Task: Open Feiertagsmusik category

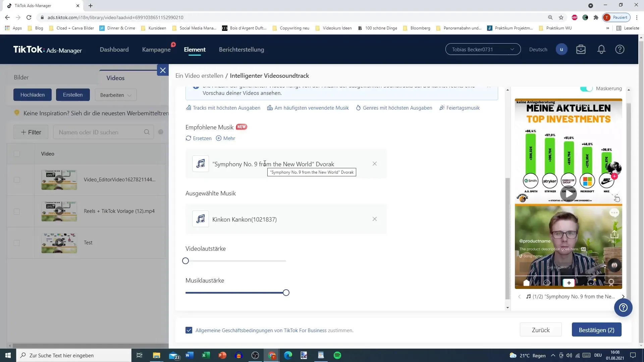Action: coord(460,108)
